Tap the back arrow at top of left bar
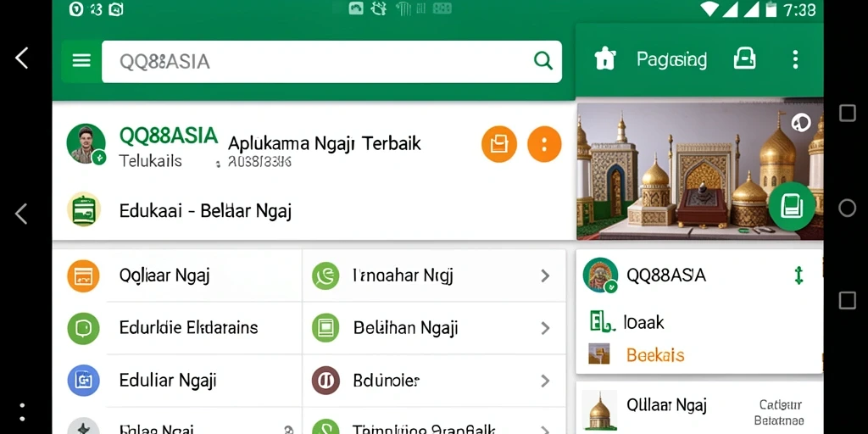This screenshot has height=434, width=868. coord(21,58)
